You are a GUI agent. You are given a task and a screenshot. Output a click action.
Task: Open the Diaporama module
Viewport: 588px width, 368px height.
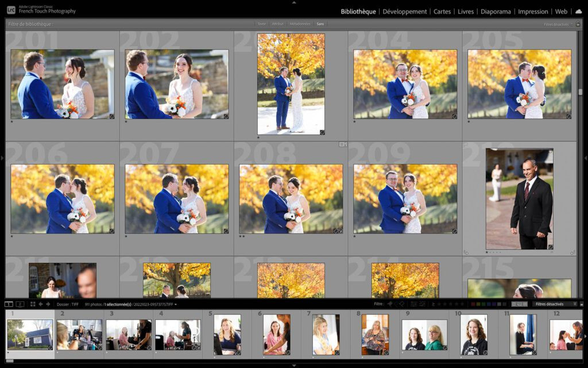click(496, 11)
